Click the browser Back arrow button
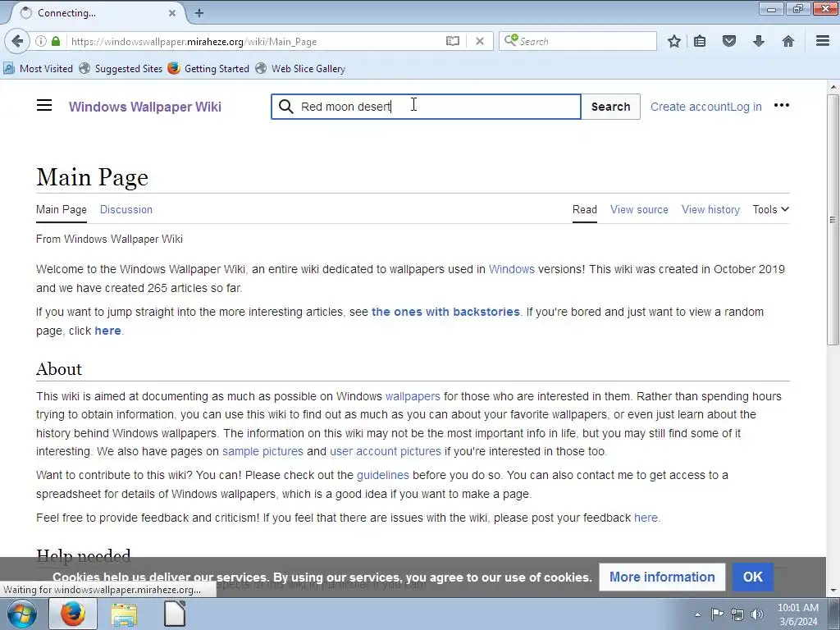Viewport: 840px width, 630px height. click(17, 41)
